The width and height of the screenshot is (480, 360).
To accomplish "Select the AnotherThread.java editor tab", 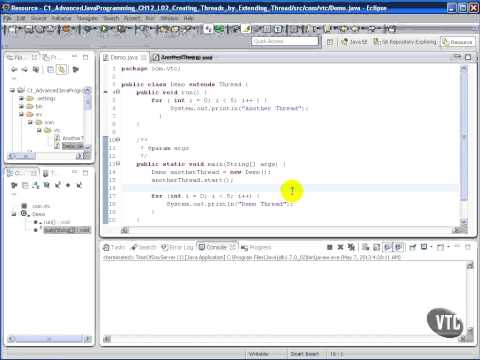I will click(183, 58).
